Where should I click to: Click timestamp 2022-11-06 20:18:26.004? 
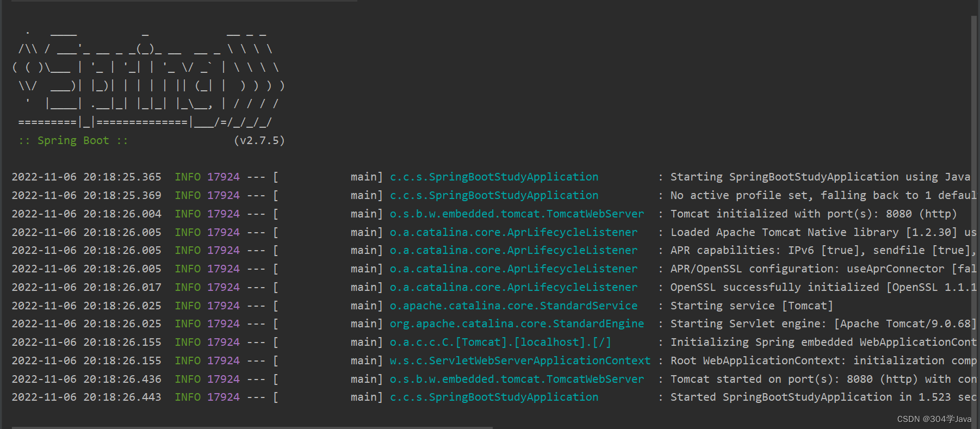point(86,214)
